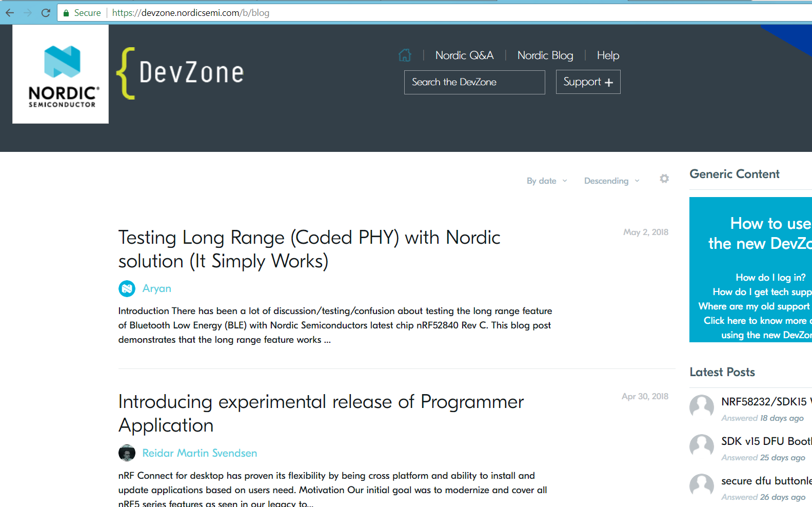Click the May 2, 2018 date
The width and height of the screenshot is (812, 507).
click(646, 232)
